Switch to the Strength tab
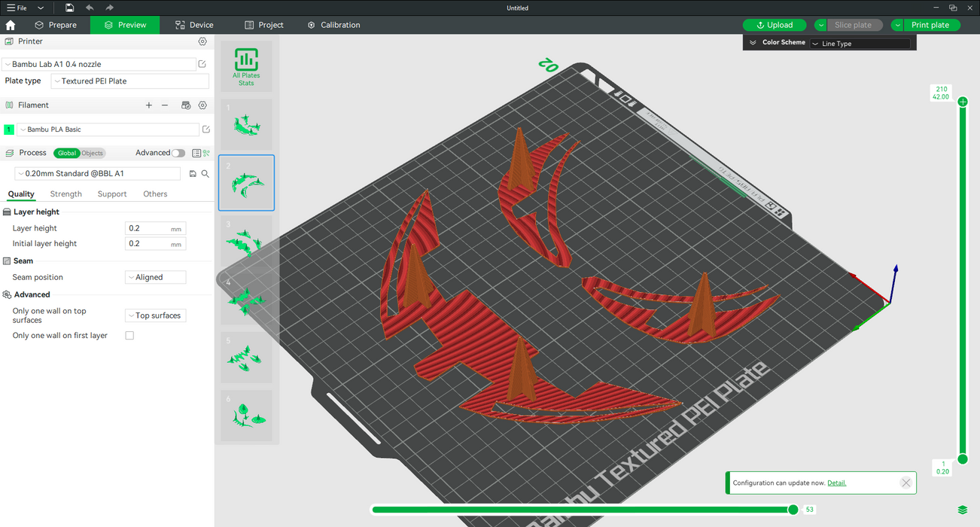 [x=66, y=194]
